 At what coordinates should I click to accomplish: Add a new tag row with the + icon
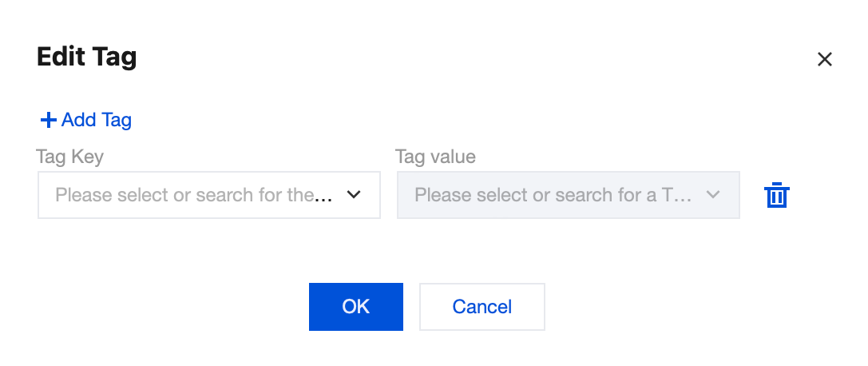point(48,121)
